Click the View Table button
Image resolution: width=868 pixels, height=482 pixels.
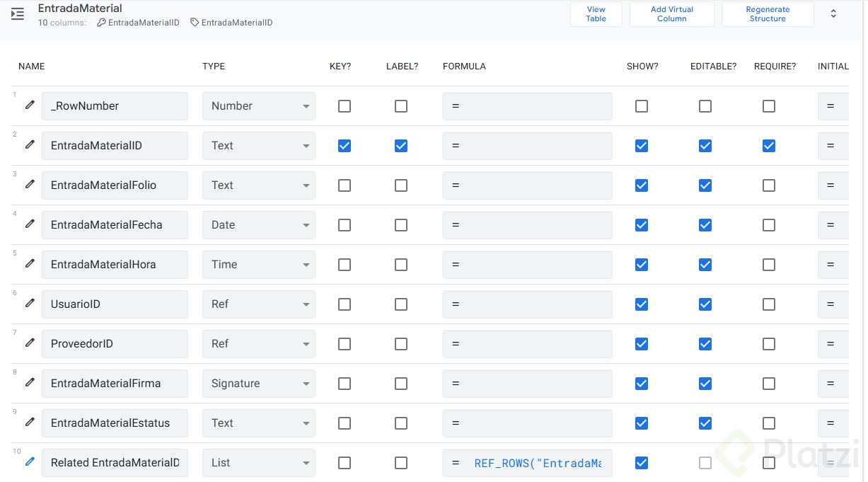596,14
